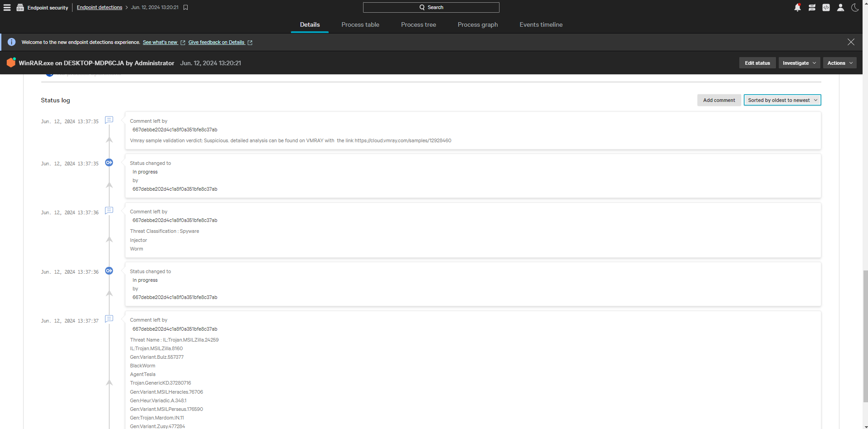Screen dimensions: 868x429
Task: Open the Sorted by oldest to newest dropdown
Action: tap(782, 100)
